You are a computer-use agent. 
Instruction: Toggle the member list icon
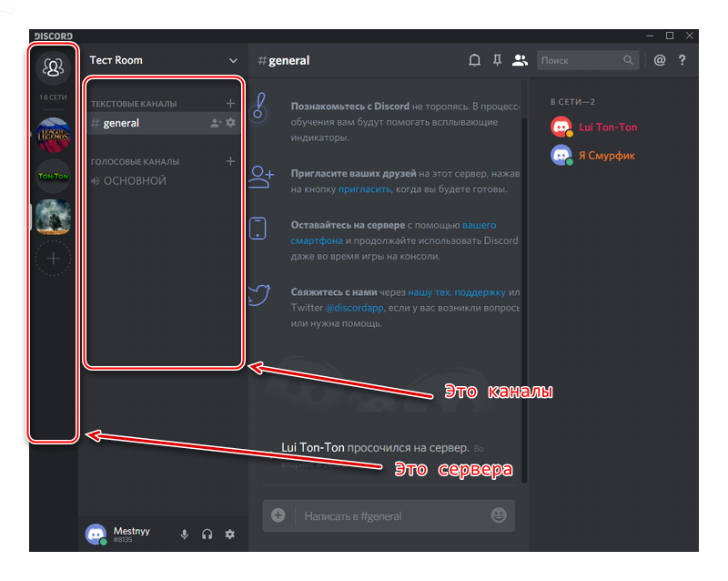click(520, 60)
